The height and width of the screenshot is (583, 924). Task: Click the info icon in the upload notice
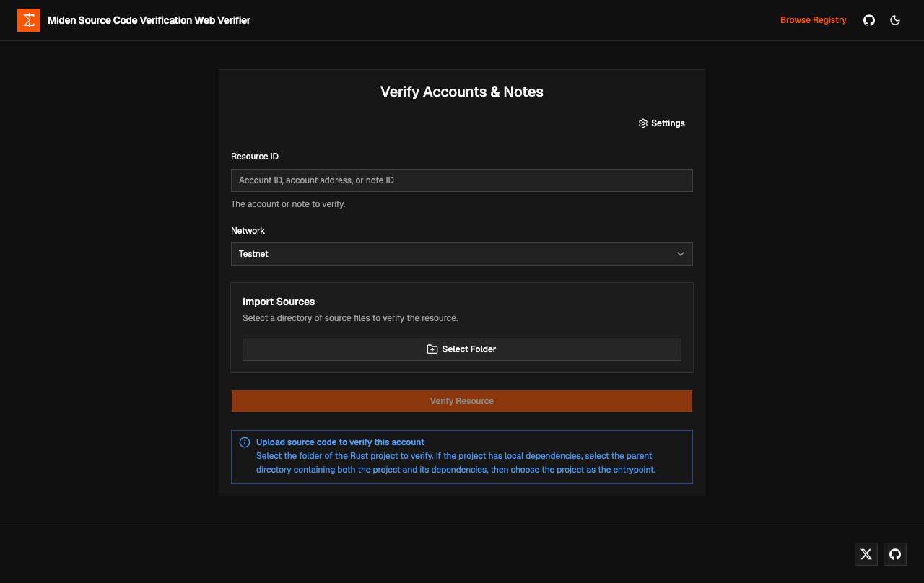pyautogui.click(x=245, y=442)
